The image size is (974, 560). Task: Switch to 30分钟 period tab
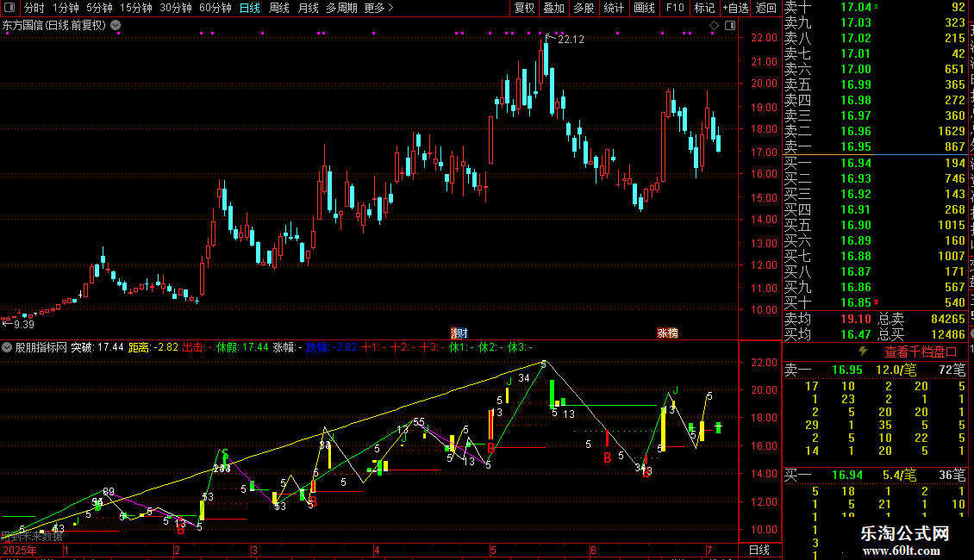pyautogui.click(x=176, y=8)
